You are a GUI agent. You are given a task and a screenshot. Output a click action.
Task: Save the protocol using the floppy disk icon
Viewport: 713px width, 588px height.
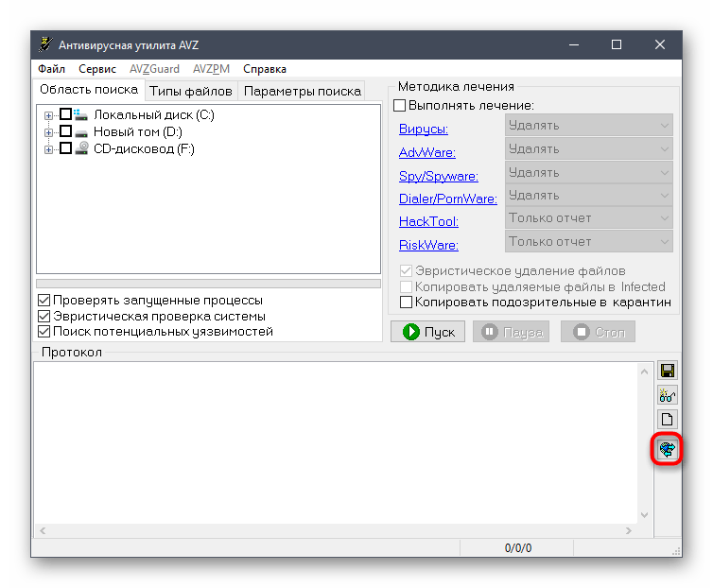click(667, 372)
